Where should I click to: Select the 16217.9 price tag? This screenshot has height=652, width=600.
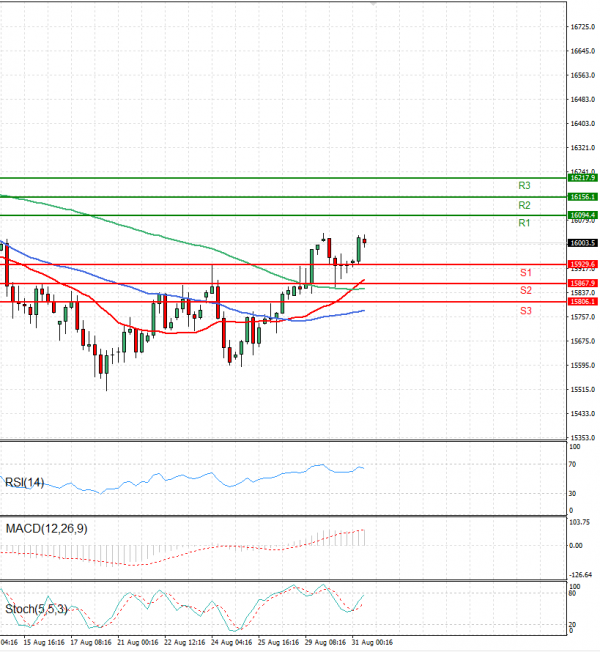coord(583,178)
